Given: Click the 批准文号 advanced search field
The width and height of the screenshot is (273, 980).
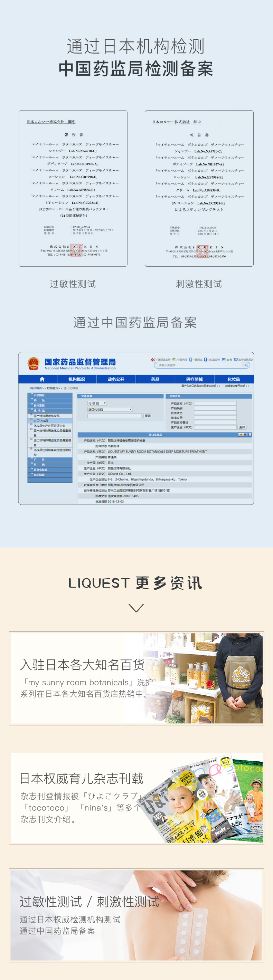Looking at the screenshot, I should click(215, 418).
